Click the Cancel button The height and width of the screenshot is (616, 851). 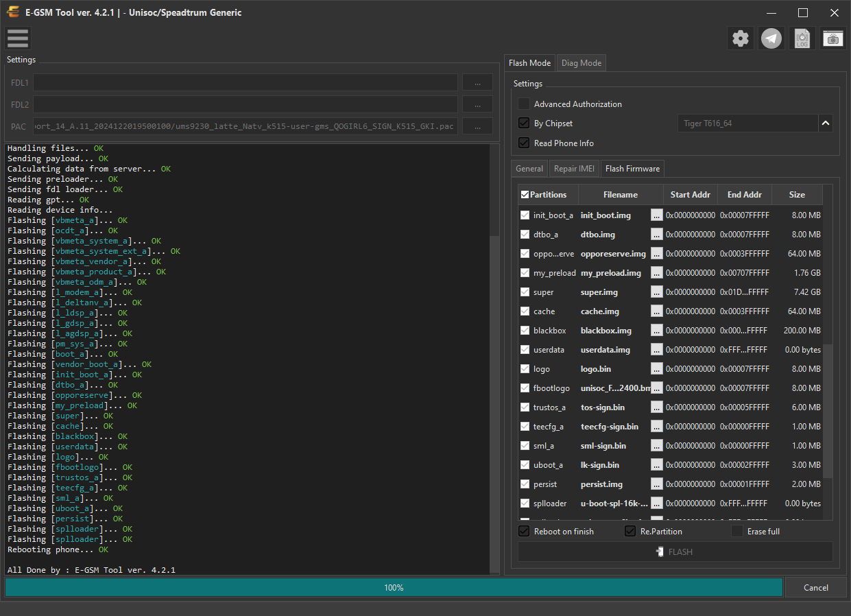coord(815,587)
